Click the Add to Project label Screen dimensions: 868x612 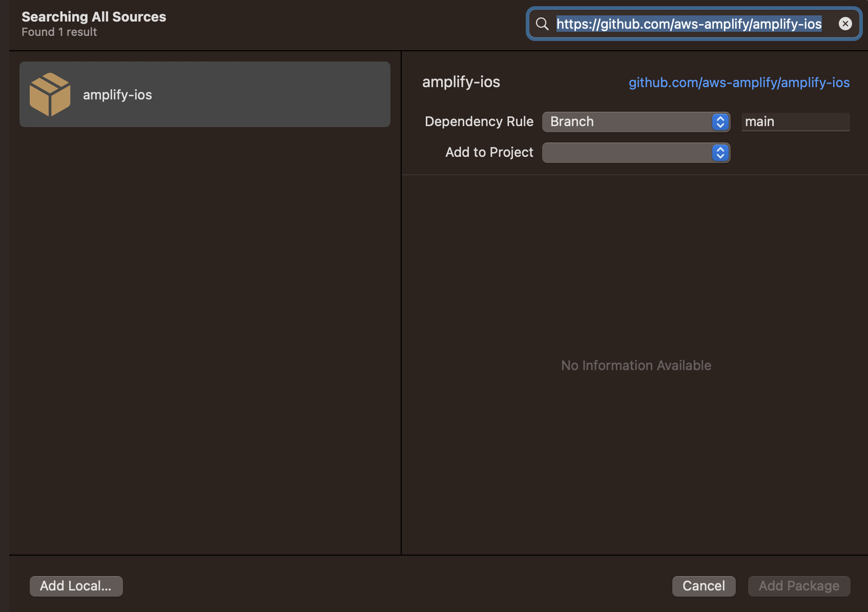(489, 152)
